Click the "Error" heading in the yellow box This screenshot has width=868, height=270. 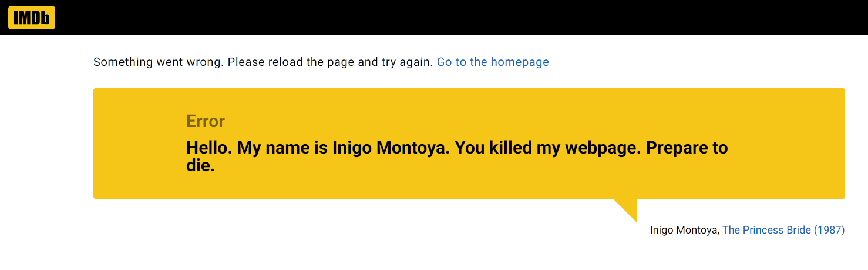(206, 121)
